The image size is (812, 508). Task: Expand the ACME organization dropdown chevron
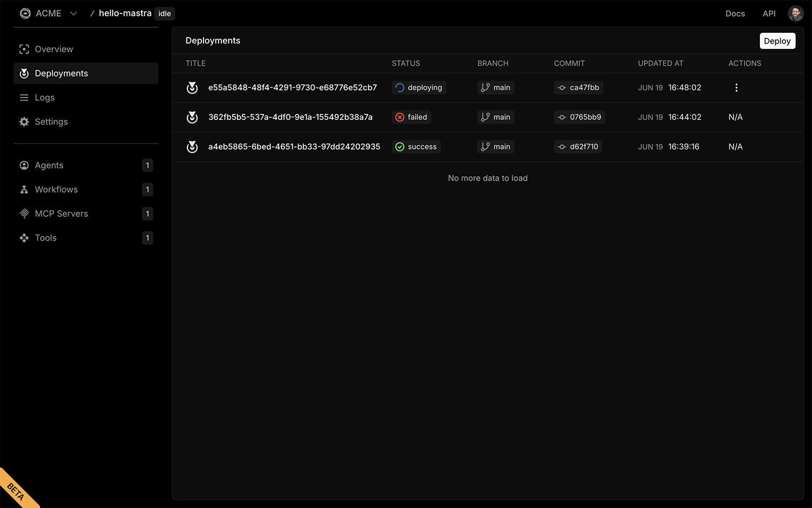click(x=74, y=13)
